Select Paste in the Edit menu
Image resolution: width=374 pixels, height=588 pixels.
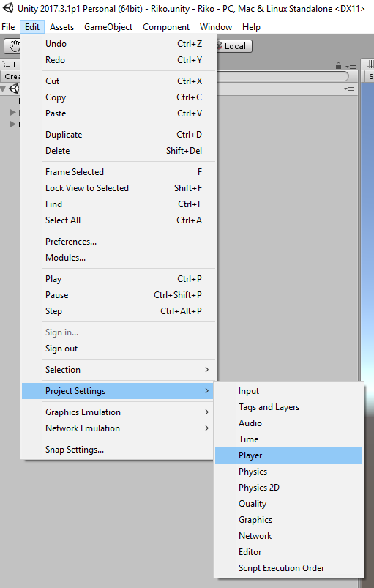(x=119, y=113)
